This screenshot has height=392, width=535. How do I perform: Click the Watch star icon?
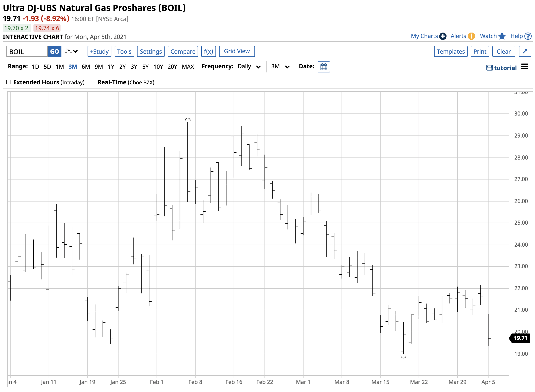(x=502, y=36)
